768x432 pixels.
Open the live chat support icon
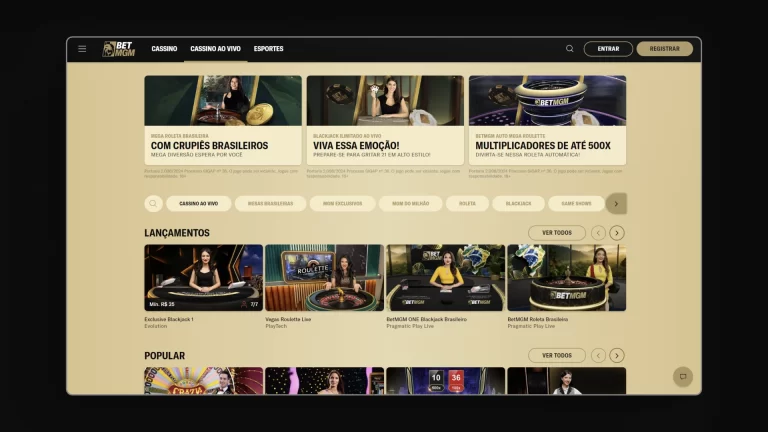click(683, 377)
